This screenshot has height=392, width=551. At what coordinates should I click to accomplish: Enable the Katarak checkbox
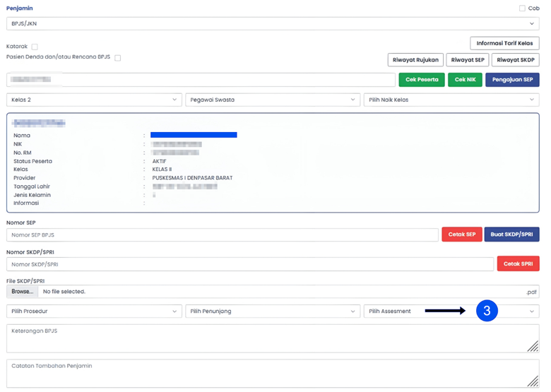35,47
